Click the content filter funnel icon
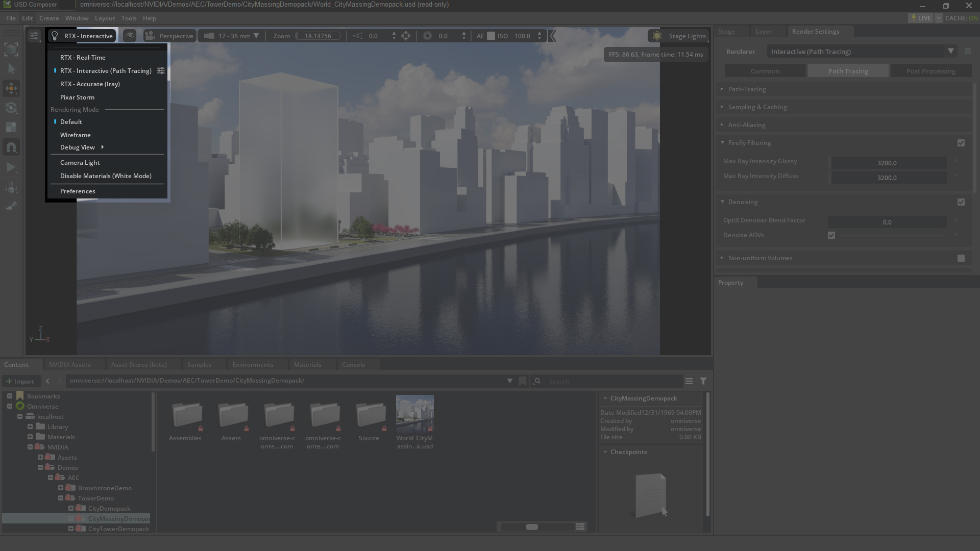This screenshot has width=980, height=551. [703, 381]
